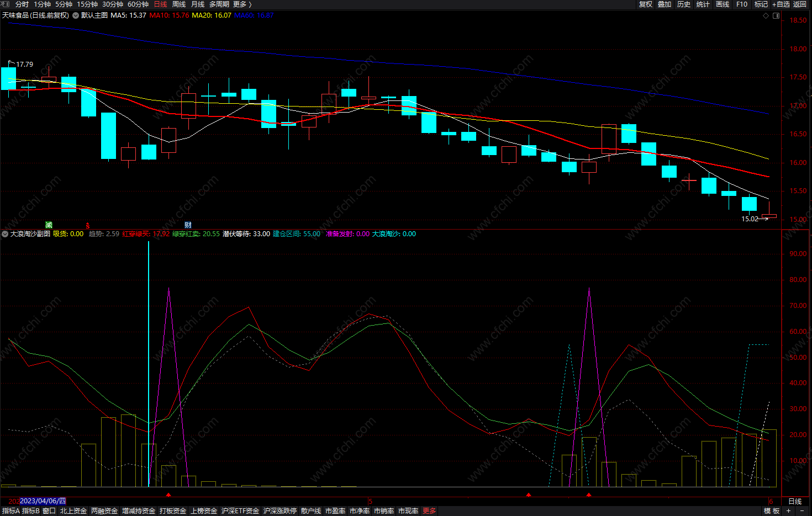812x516 pixels.
Task: Click the 叠加 overlay button
Action: 665,4
